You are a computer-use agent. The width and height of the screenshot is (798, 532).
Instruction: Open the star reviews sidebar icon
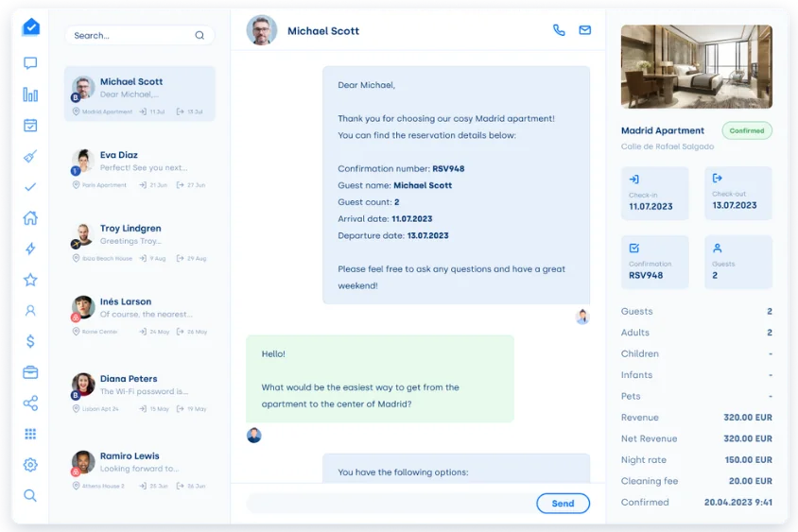pyautogui.click(x=30, y=280)
